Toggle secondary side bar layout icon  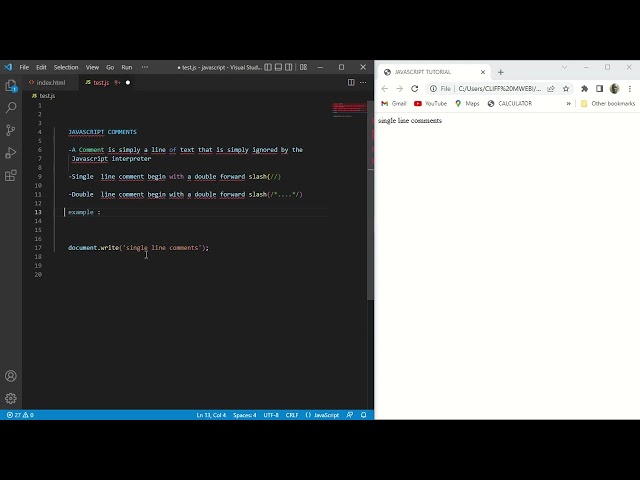click(289, 67)
